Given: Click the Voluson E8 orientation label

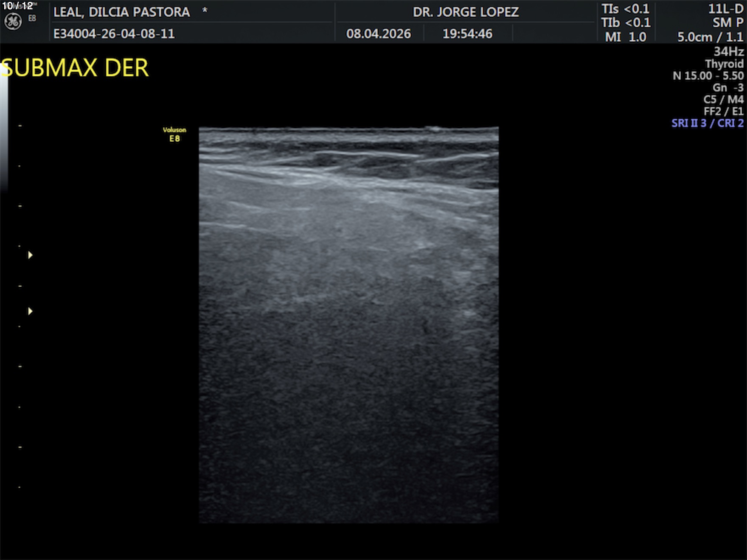Looking at the screenshot, I should click(x=174, y=134).
